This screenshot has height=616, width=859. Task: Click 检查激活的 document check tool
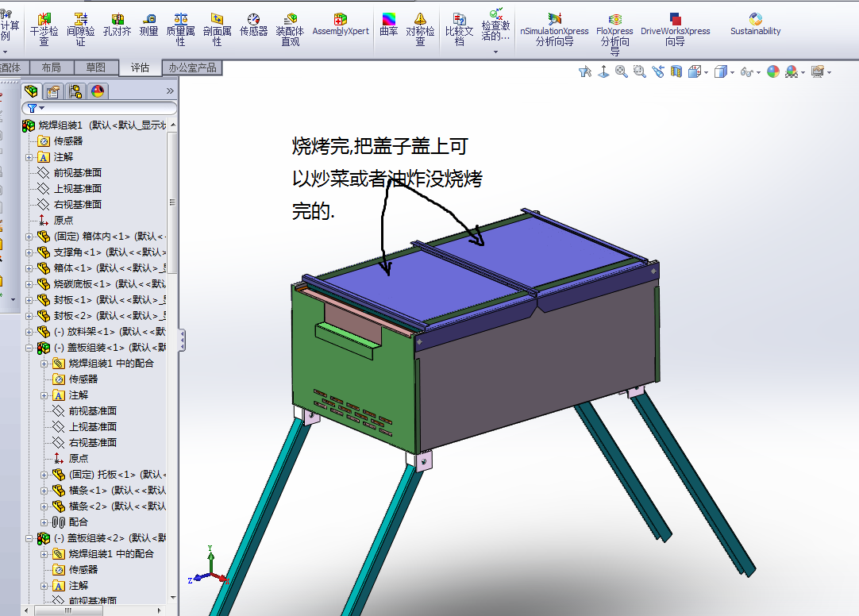coord(495,25)
